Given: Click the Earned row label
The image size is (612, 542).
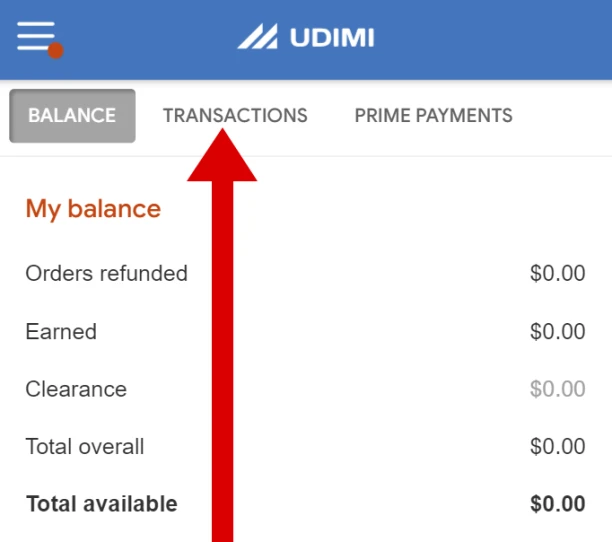Looking at the screenshot, I should click(x=61, y=331).
